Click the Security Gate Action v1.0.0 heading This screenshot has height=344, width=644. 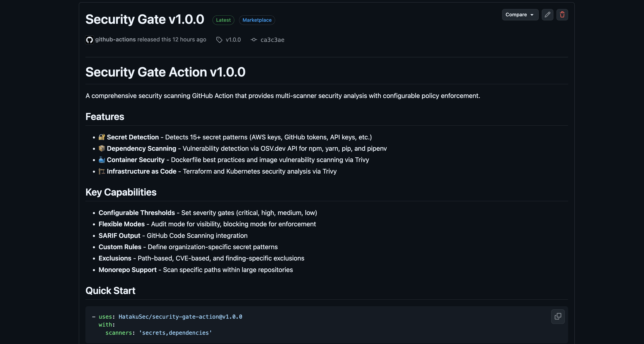tap(165, 72)
